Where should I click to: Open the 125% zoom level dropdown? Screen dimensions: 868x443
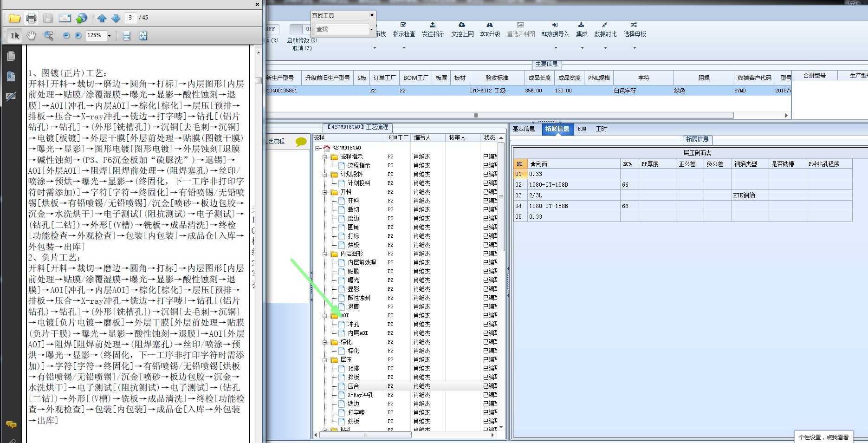tap(110, 35)
